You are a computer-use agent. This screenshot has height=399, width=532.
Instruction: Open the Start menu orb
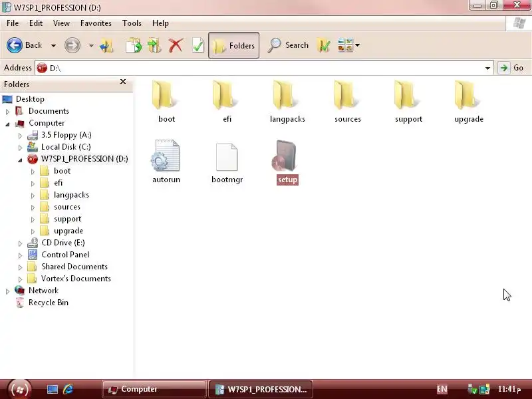pos(19,389)
